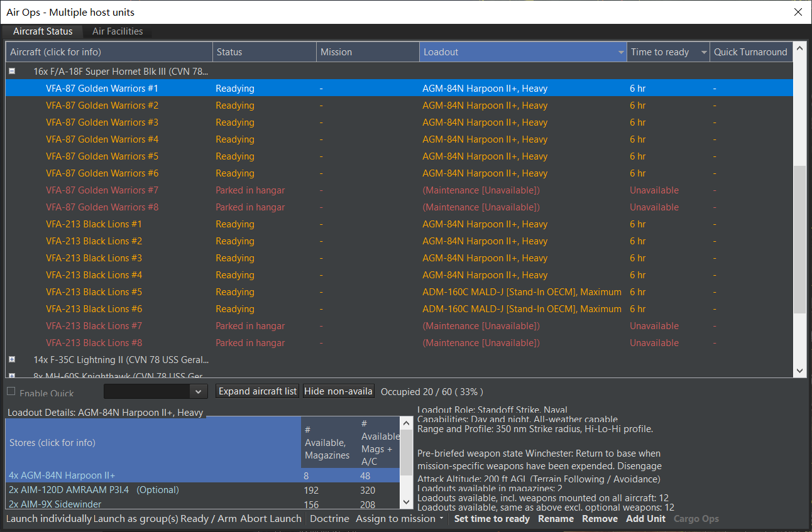Screen dimensions: 812x532
Task: Close the Air Ops window
Action: tap(798, 12)
